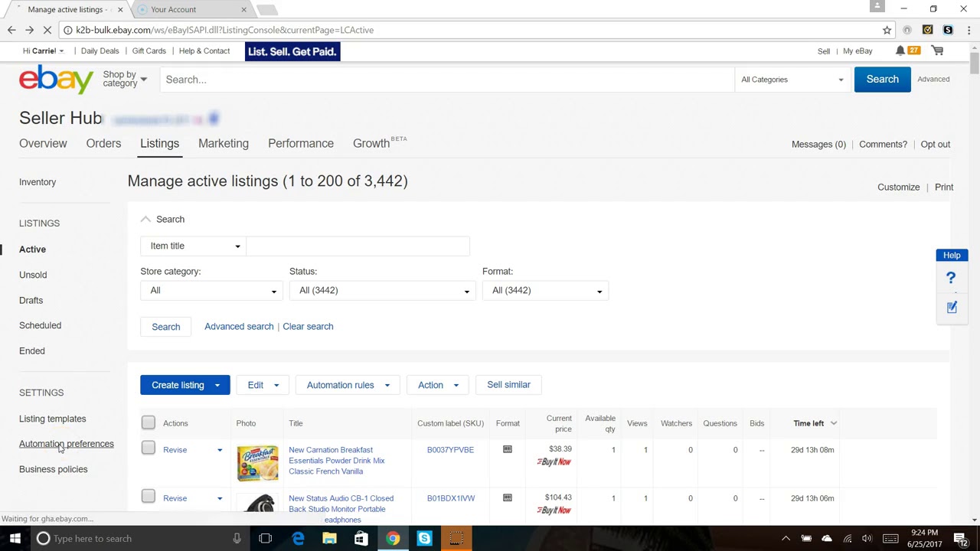This screenshot has height=551, width=980.
Task: Click the volume icon in system tray
Action: click(867, 539)
